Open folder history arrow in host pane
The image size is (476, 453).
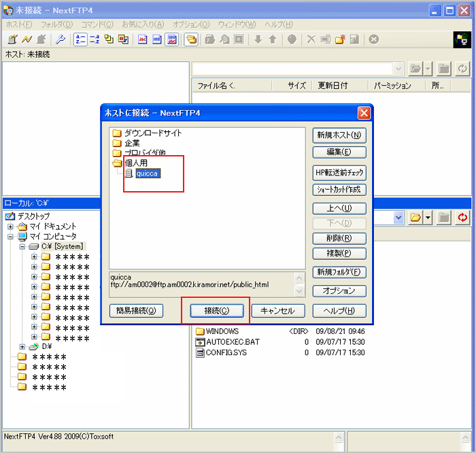click(x=428, y=69)
